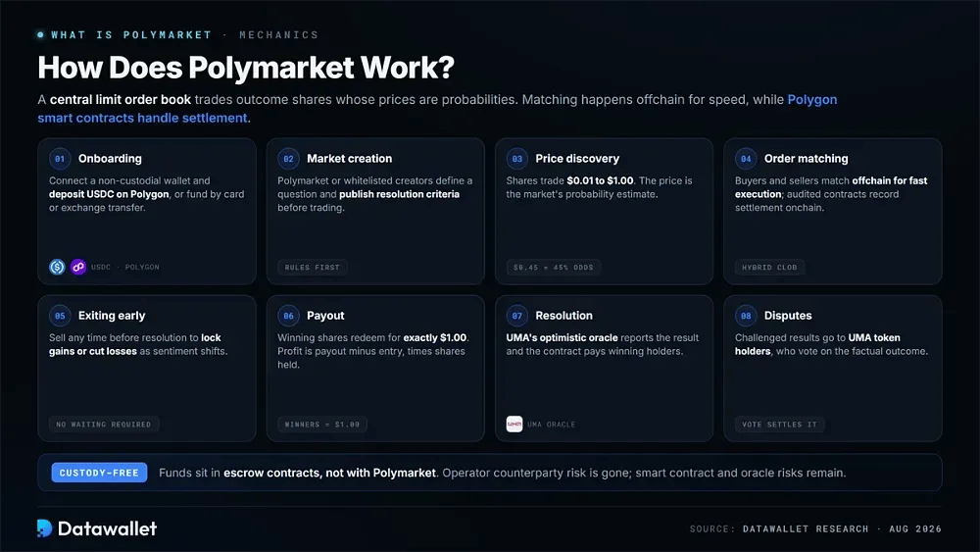Click the CUSTODY-FREE badge
Image resolution: width=980 pixels, height=552 pixels.
point(99,473)
